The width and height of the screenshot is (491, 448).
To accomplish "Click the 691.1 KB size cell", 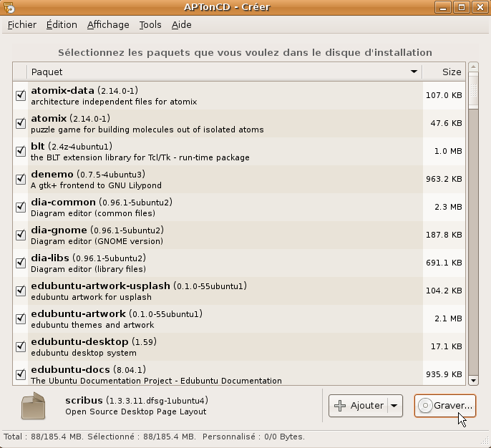I will [x=444, y=263].
